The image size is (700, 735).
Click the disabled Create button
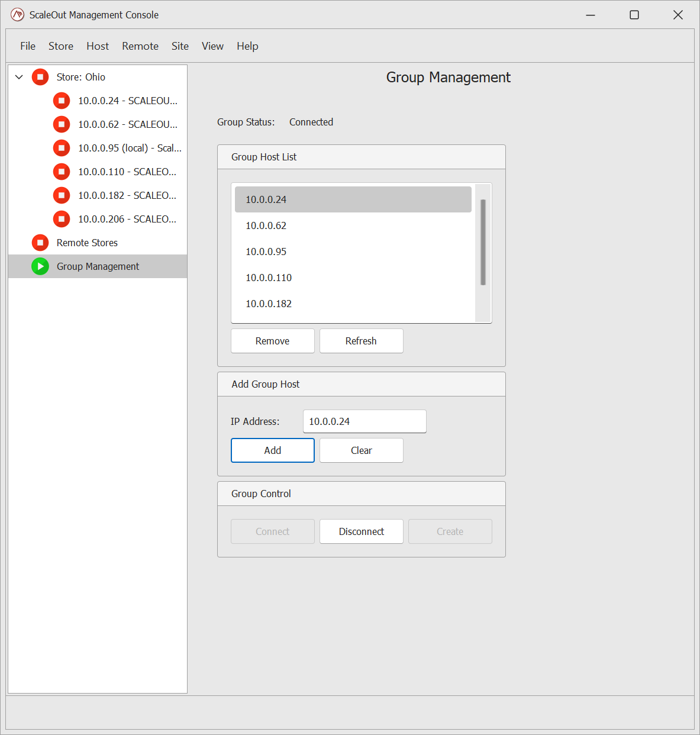450,531
